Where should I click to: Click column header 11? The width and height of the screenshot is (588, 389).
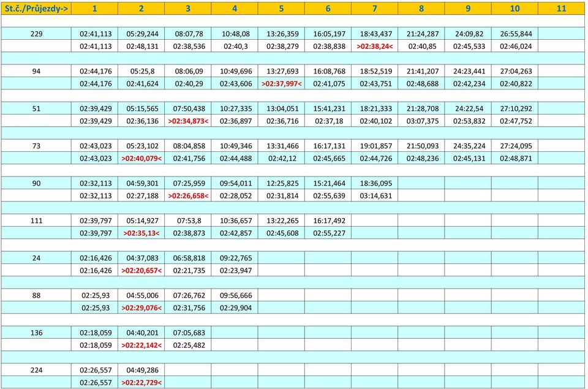click(x=561, y=8)
